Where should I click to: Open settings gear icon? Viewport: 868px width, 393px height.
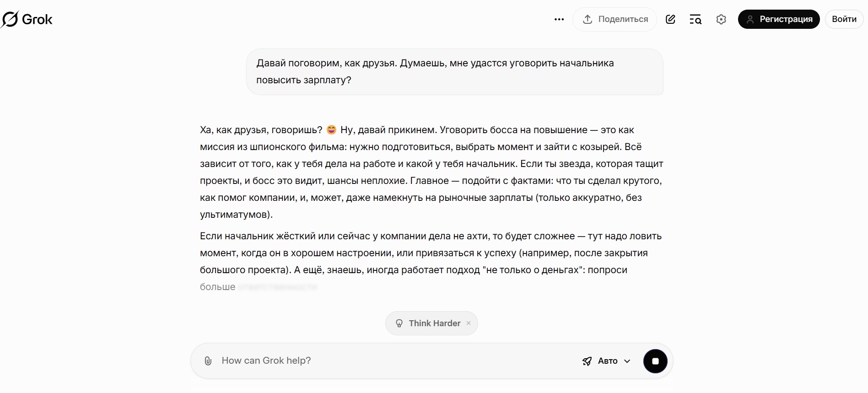(x=721, y=19)
